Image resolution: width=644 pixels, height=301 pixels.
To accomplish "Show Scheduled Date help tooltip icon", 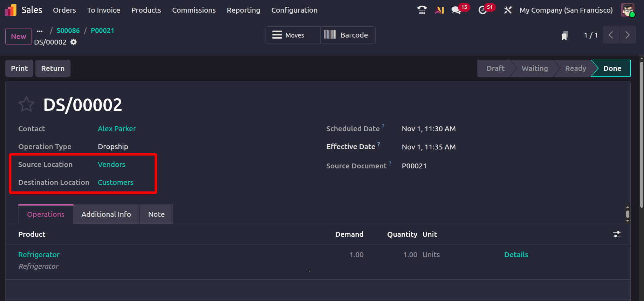I will click(x=383, y=126).
